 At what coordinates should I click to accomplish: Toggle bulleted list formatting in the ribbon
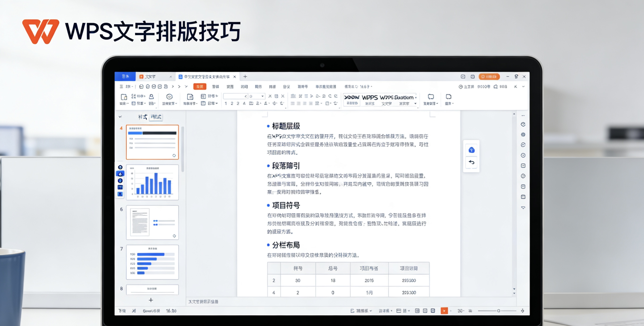293,96
